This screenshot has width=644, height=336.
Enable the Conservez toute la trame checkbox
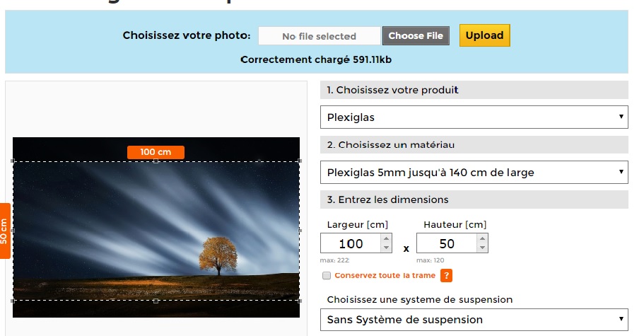coord(327,276)
